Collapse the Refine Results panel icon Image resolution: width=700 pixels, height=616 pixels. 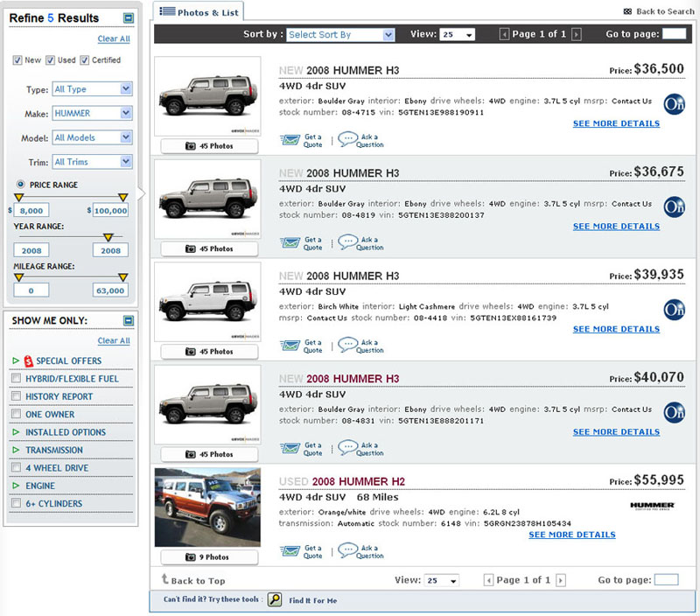point(128,18)
